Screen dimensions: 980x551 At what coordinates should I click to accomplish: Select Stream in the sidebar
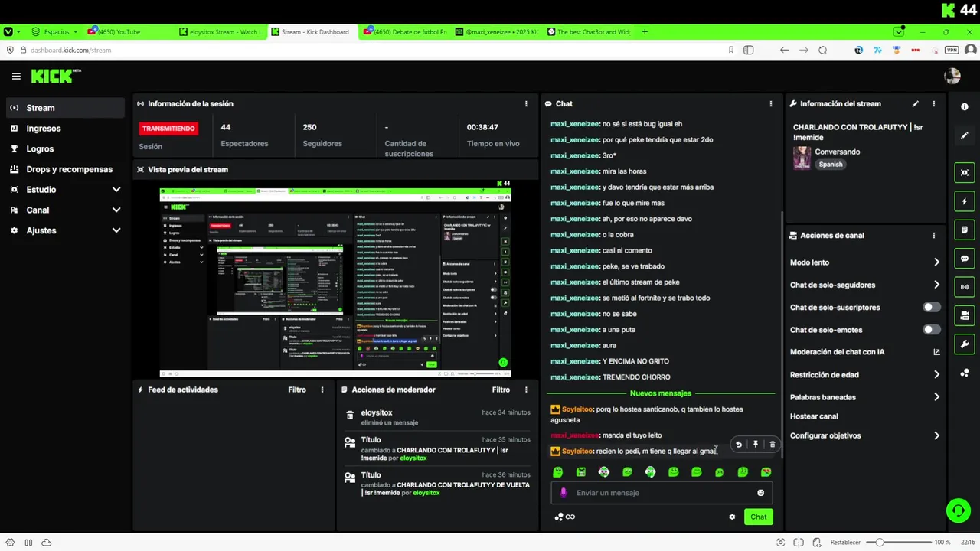point(66,108)
